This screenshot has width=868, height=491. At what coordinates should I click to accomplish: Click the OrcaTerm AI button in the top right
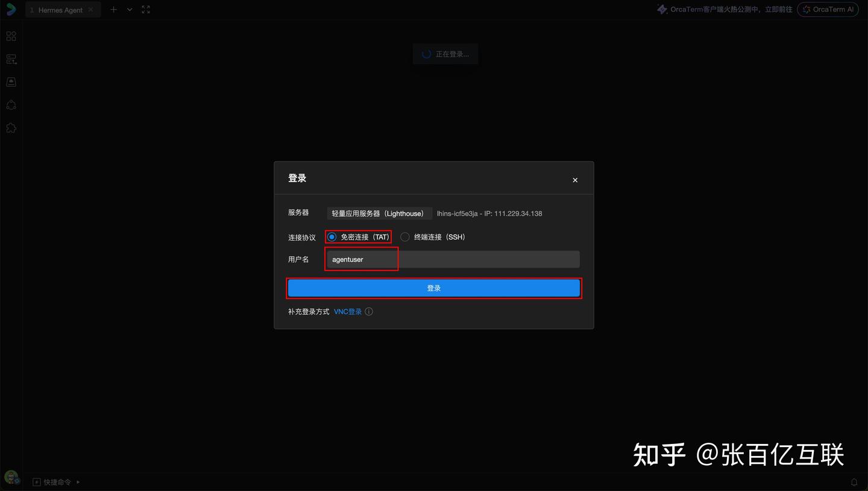(x=828, y=9)
